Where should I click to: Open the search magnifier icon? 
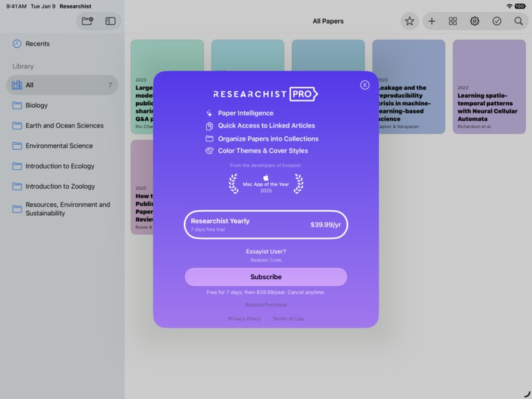[519, 21]
